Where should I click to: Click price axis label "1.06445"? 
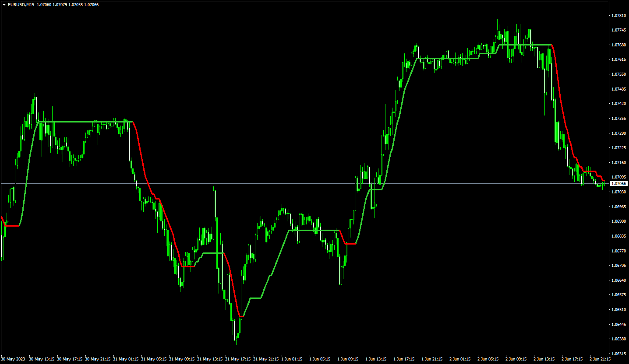pyautogui.click(x=618, y=325)
